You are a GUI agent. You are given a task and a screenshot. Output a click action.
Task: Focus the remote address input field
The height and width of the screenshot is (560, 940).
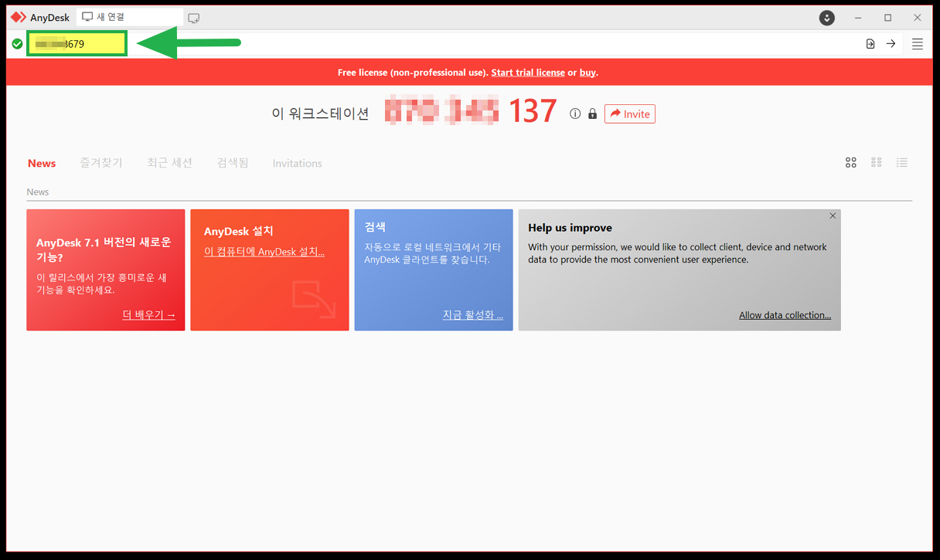[77, 44]
